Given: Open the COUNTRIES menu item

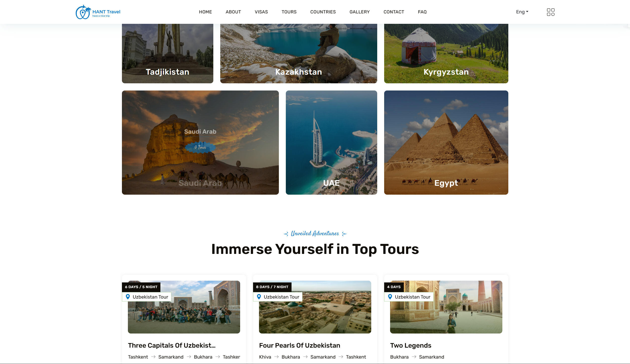Looking at the screenshot, I should click(x=323, y=12).
